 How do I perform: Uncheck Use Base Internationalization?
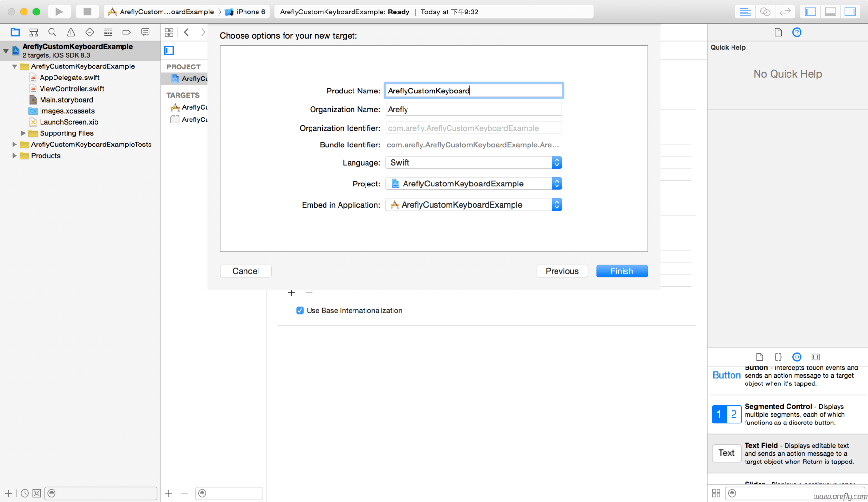pyautogui.click(x=300, y=310)
